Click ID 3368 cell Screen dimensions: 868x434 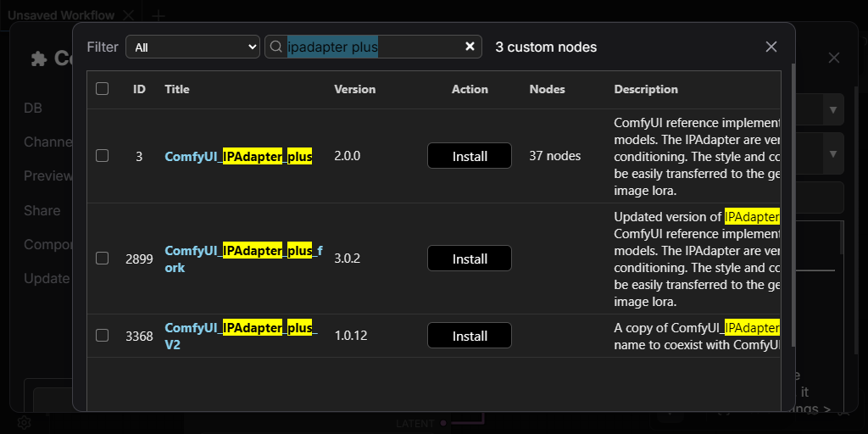[x=140, y=336]
